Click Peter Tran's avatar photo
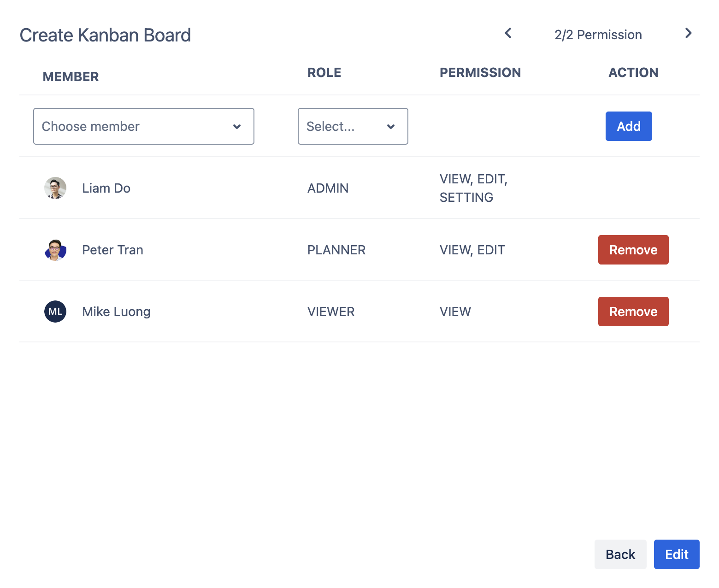Screen dimensions: 719x588 click(x=55, y=250)
